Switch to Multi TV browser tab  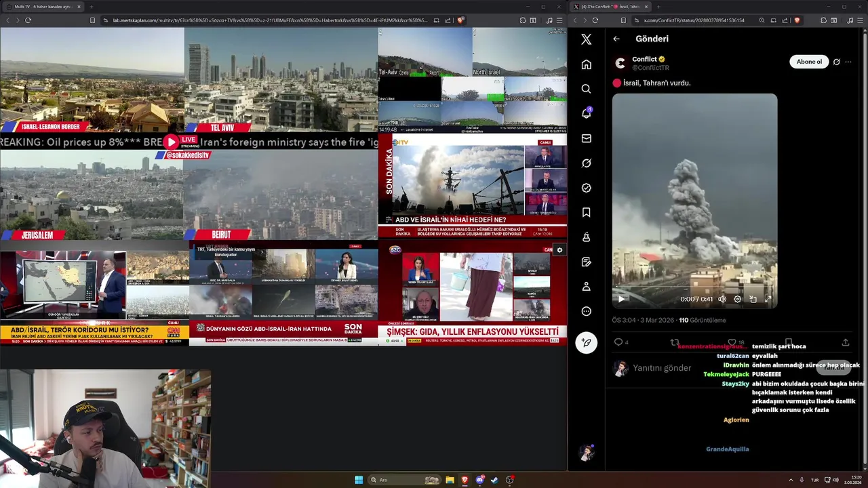[x=42, y=6]
